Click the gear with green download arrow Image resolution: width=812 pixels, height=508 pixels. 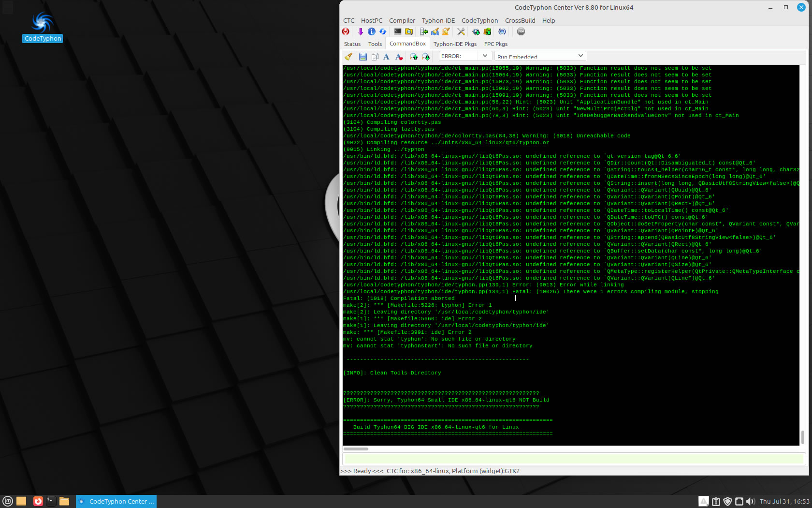pos(476,31)
